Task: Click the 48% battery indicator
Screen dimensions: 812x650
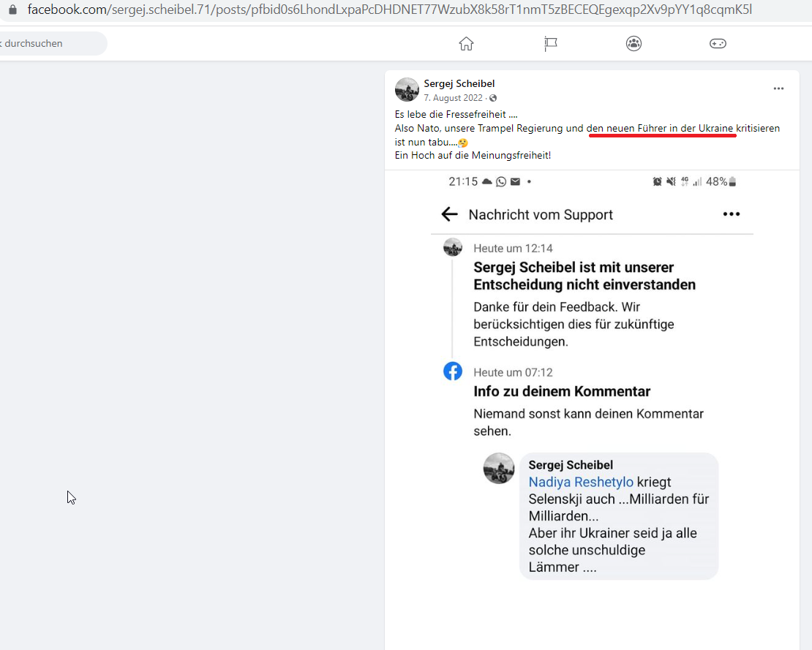Action: pyautogui.click(x=721, y=181)
